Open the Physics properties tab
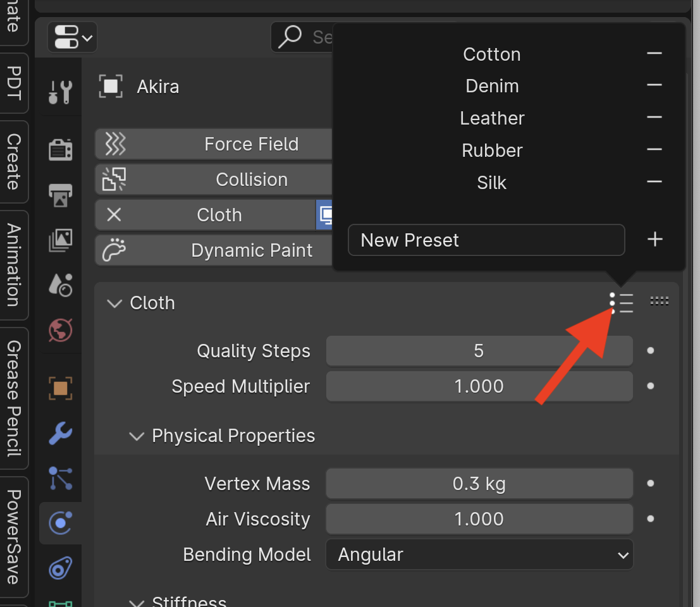The image size is (700, 607). (x=60, y=523)
